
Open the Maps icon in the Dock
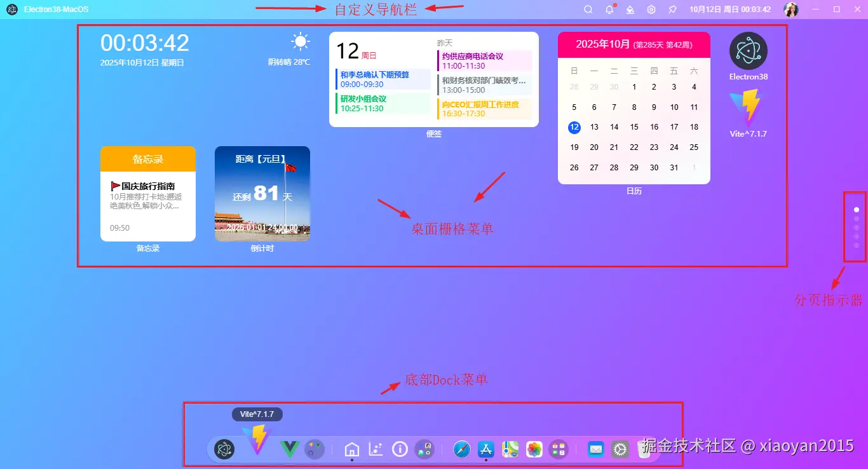(x=510, y=449)
